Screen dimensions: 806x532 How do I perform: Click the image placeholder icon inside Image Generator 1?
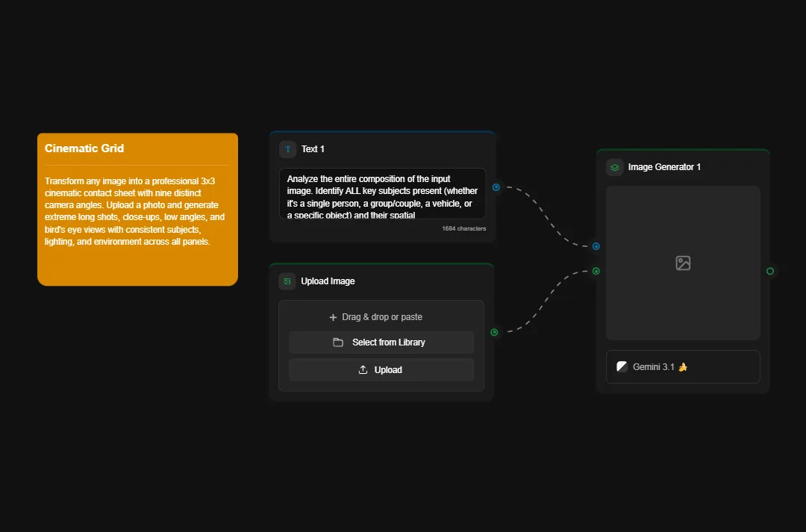click(x=682, y=263)
